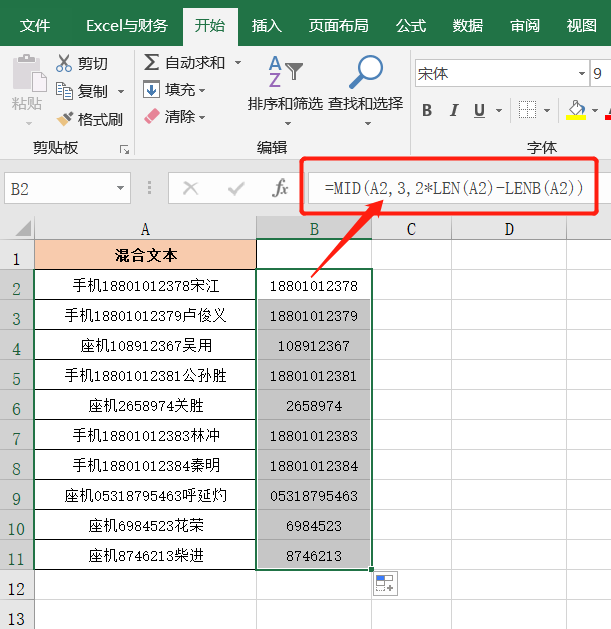Click the Fill down-arrow icon
Image resolution: width=611 pixels, height=629 pixels.
(151, 89)
